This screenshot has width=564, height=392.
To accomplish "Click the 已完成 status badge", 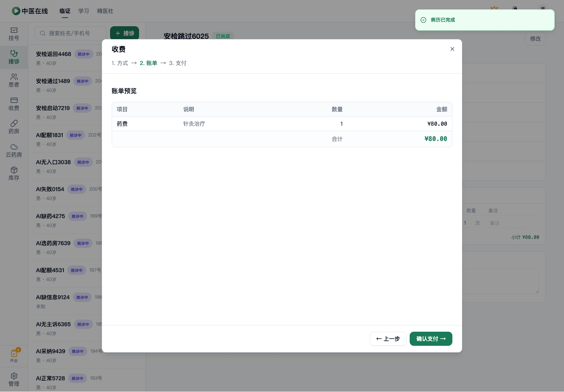I will 223,36.
